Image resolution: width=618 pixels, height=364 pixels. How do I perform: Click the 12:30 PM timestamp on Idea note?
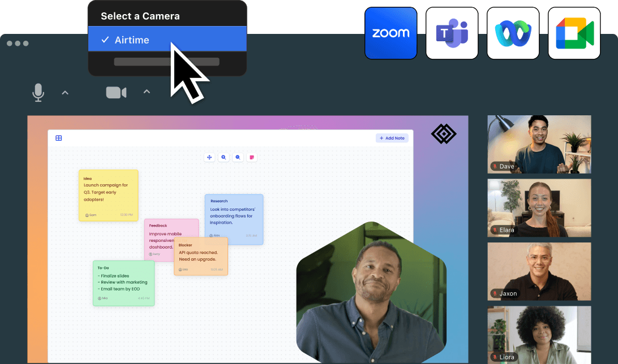[x=127, y=215]
